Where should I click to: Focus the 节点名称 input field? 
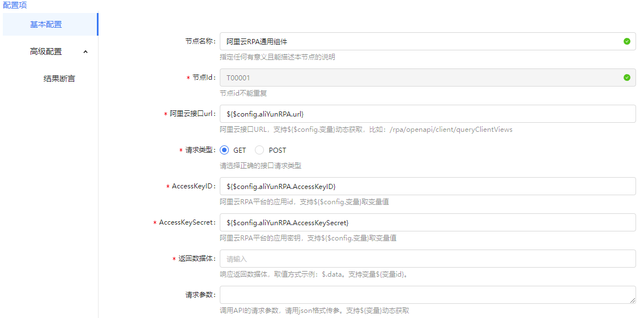[419, 41]
